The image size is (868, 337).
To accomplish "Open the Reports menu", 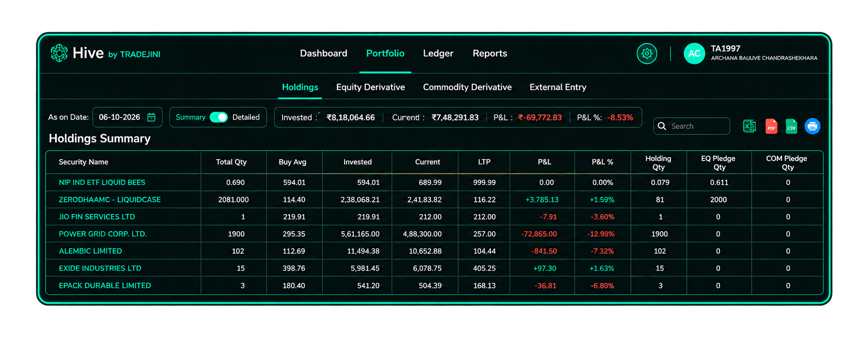I will (x=490, y=54).
